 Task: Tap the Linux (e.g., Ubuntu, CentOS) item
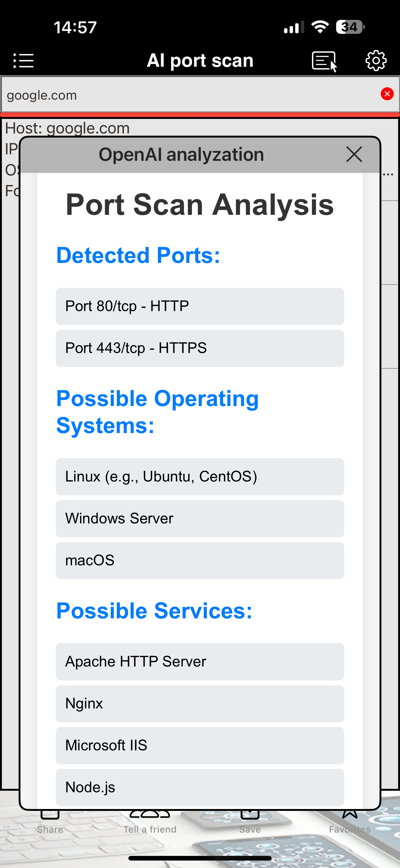coord(200,477)
